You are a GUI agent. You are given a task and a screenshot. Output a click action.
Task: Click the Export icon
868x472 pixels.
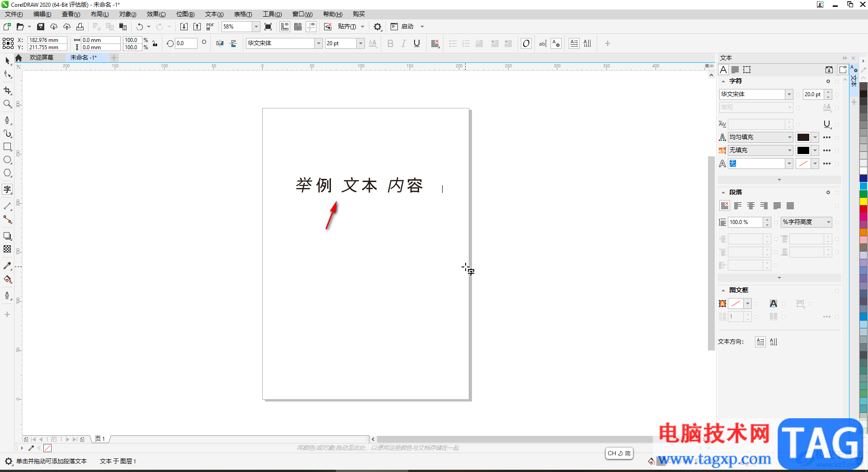tap(197, 27)
